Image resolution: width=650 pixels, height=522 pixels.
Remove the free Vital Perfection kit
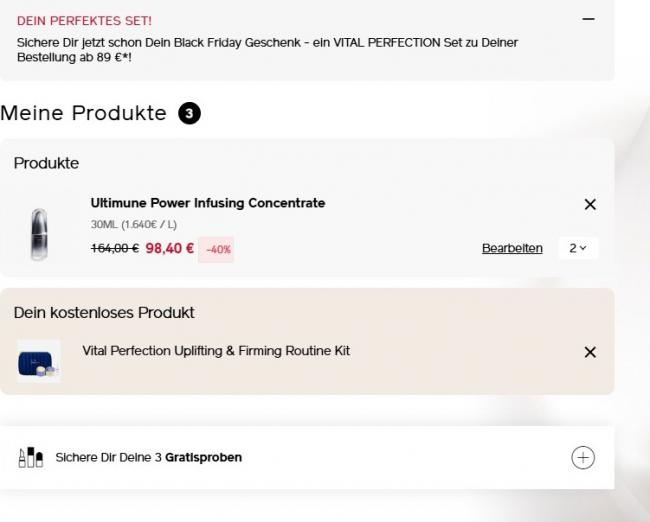click(590, 353)
